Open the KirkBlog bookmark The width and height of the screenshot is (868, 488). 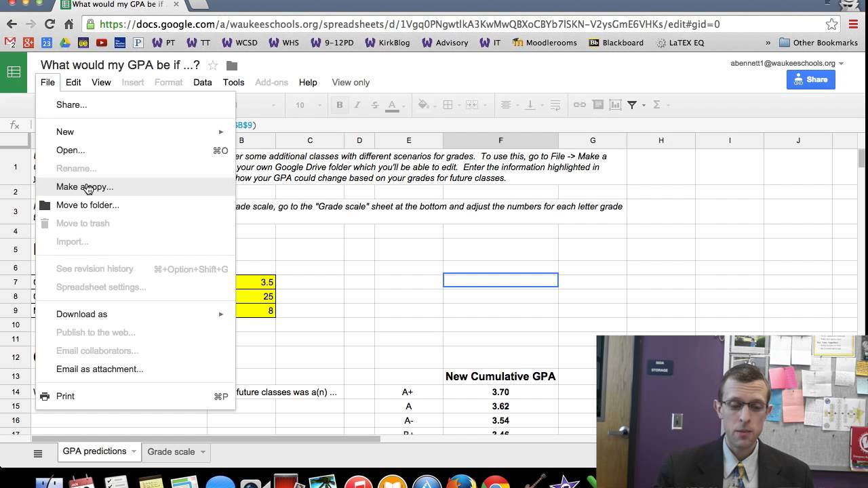(x=387, y=43)
